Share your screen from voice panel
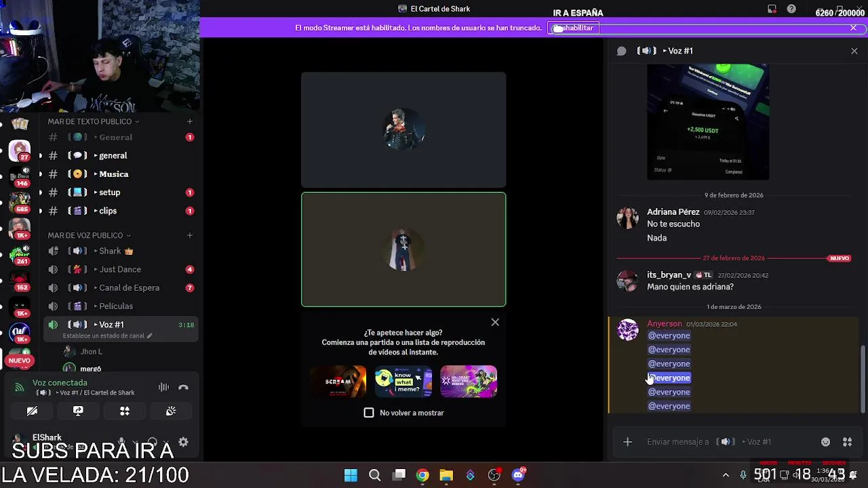 78,411
